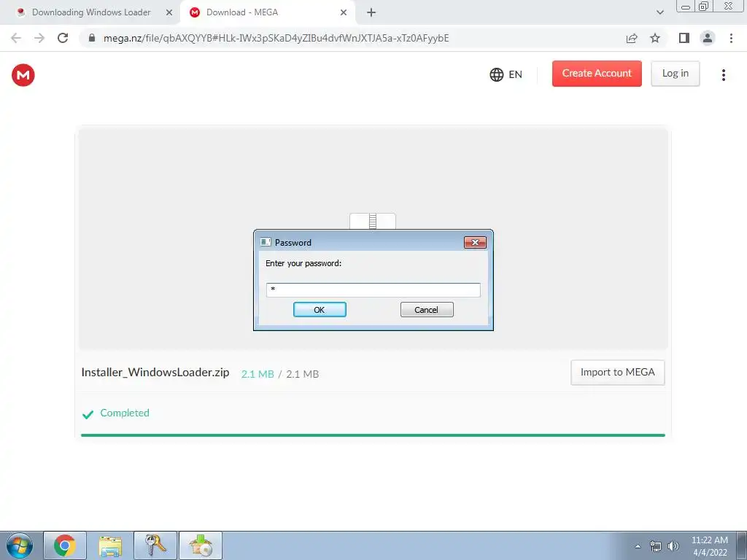Click the Completed status text
The image size is (747, 560).
(125, 413)
